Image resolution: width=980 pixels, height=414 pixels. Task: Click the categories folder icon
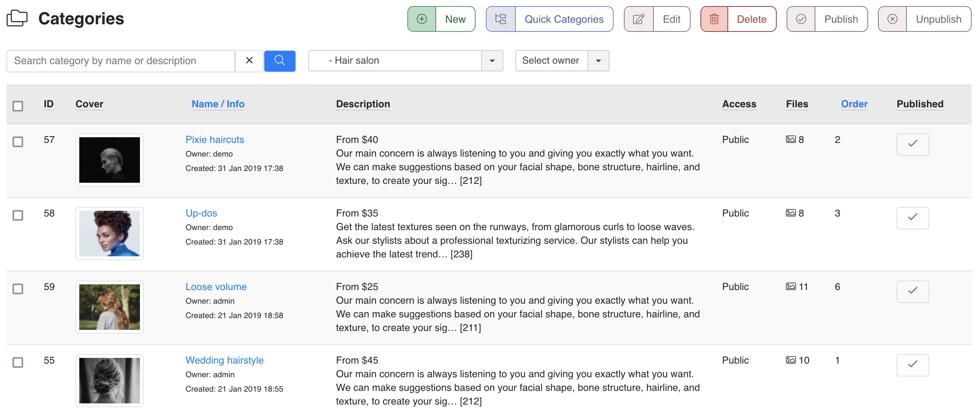(x=16, y=17)
